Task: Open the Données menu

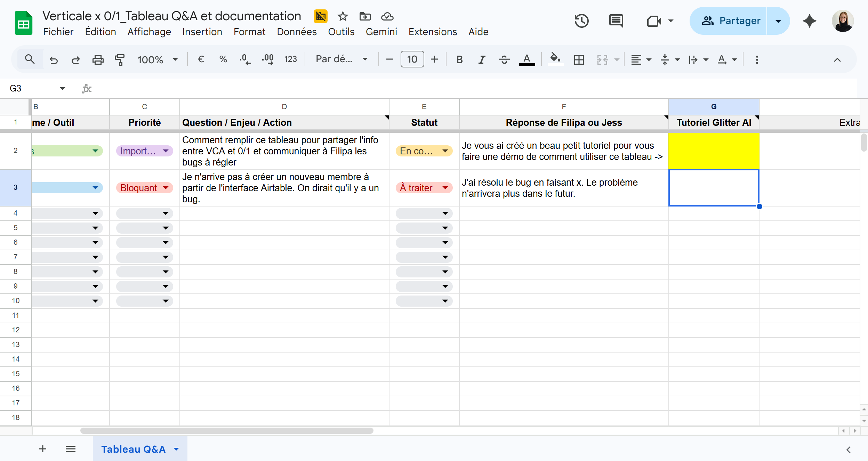Action: click(297, 32)
